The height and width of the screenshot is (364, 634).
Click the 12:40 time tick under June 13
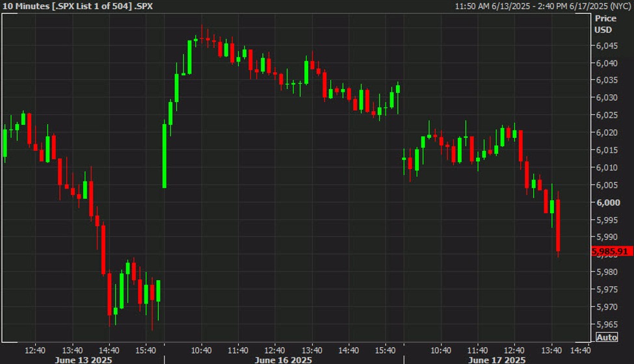pyautogui.click(x=35, y=350)
